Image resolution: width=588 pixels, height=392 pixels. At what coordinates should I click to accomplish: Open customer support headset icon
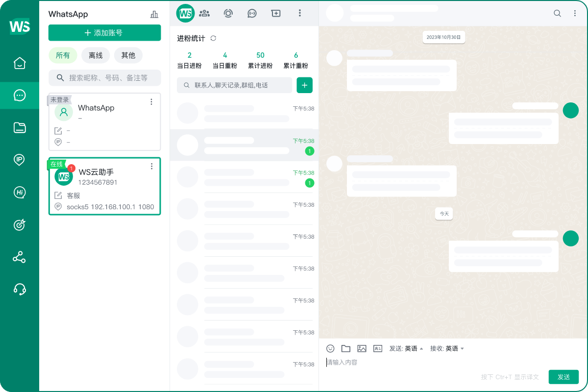coord(20,289)
